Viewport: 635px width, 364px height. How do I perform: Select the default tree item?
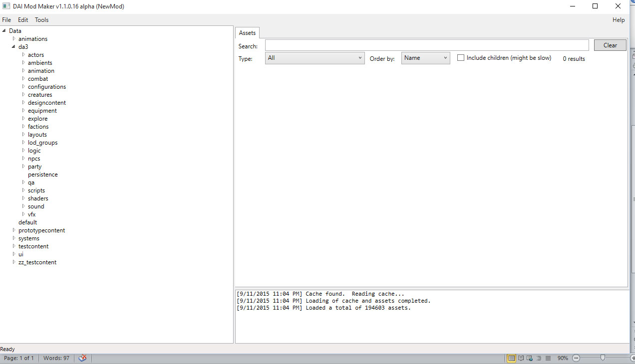(x=28, y=222)
